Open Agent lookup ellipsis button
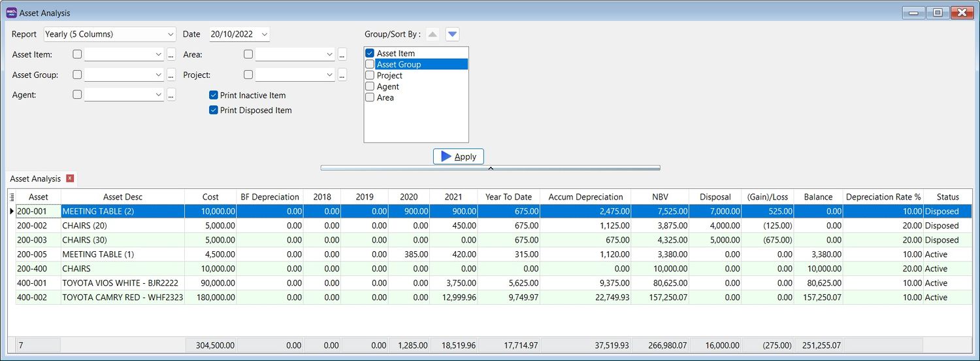Viewport: 980px width, 361px height. [171, 95]
